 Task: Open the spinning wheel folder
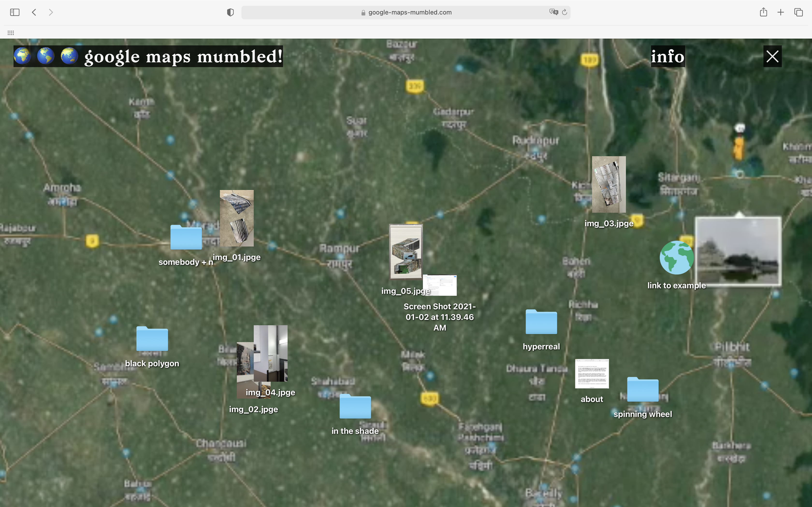pos(643,390)
